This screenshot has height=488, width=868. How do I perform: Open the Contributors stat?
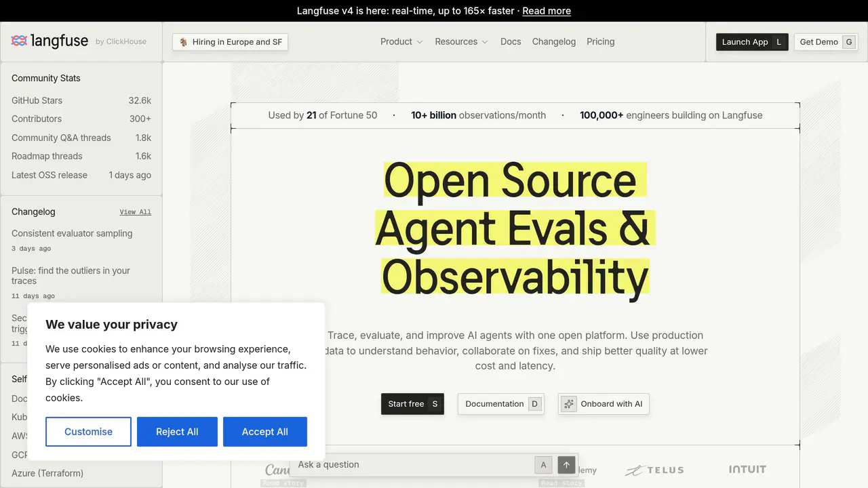[x=81, y=119]
